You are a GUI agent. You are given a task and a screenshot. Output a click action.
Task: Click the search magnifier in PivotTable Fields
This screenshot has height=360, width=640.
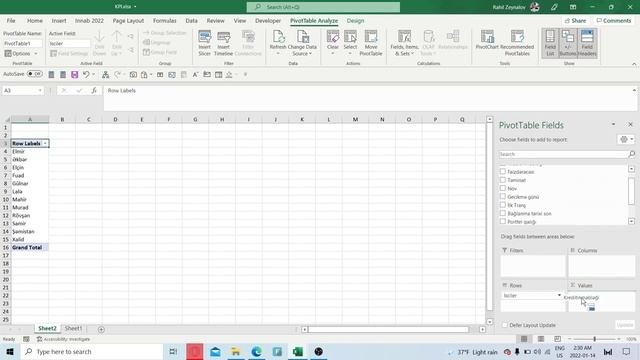[x=631, y=154]
